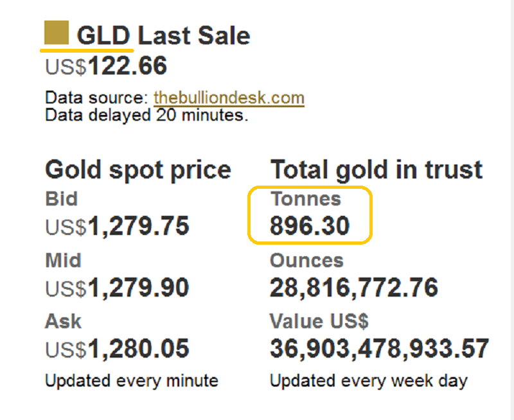Click the ask price US$1,280.05
This screenshot has height=420, width=514.
click(117, 349)
